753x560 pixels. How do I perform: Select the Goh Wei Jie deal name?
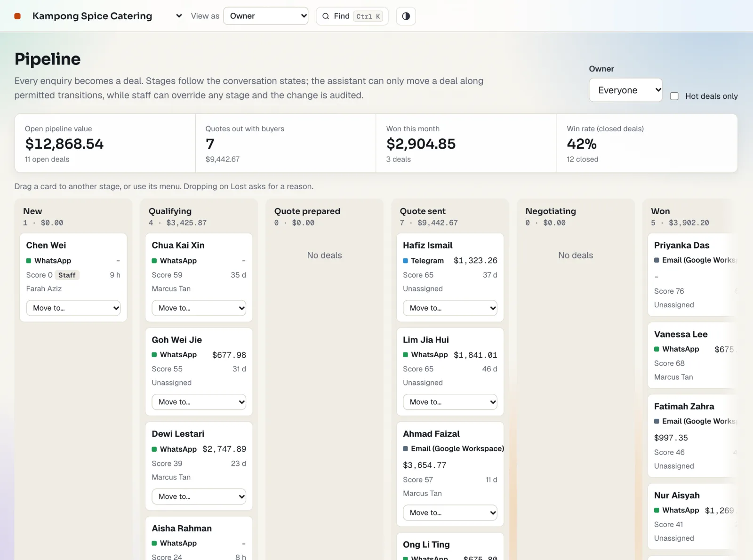pos(176,340)
